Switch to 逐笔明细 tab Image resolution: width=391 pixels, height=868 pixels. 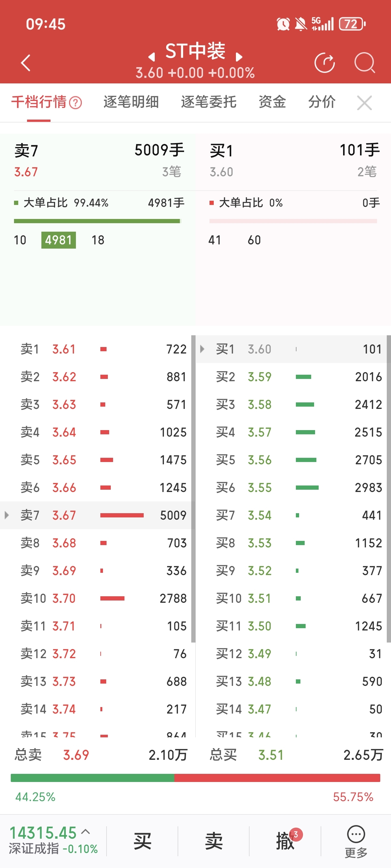pyautogui.click(x=131, y=102)
